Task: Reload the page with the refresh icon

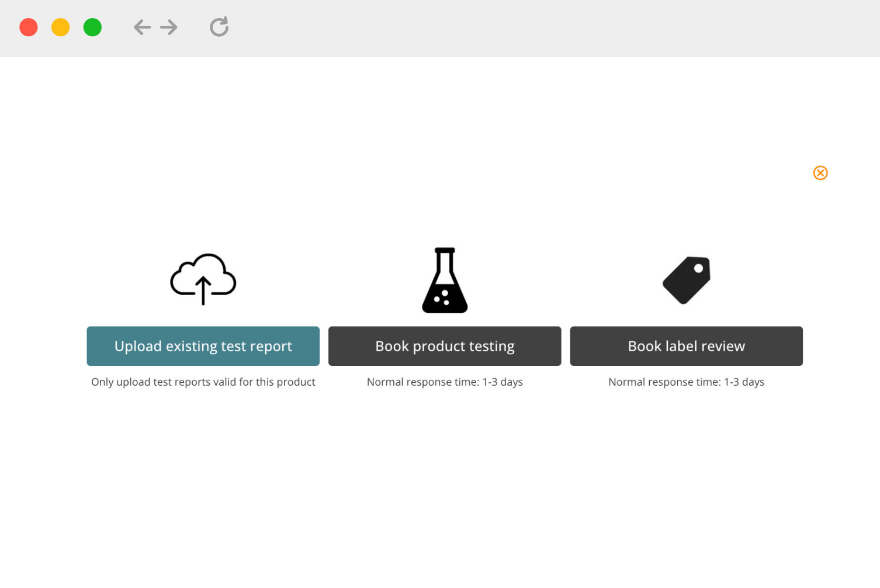Action: point(219,27)
